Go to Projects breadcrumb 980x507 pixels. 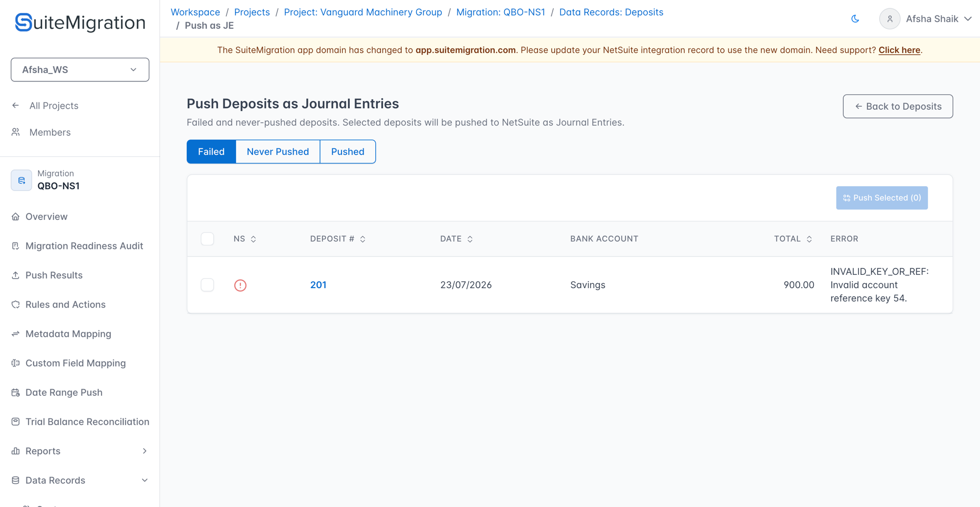pos(252,12)
